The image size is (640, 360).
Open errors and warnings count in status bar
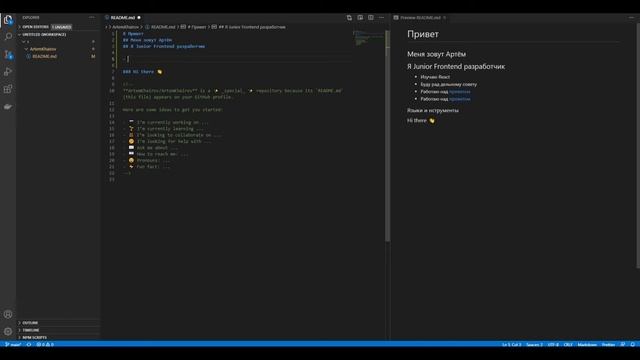pyautogui.click(x=45, y=344)
